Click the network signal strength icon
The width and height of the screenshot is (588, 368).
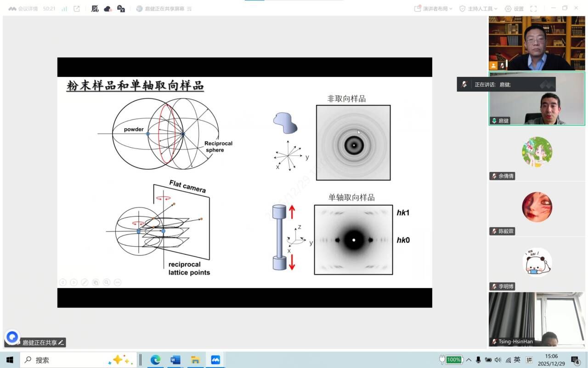tap(64, 9)
